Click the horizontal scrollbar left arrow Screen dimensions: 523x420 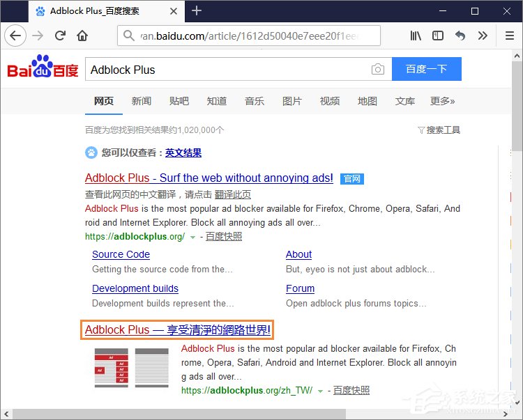6,414
